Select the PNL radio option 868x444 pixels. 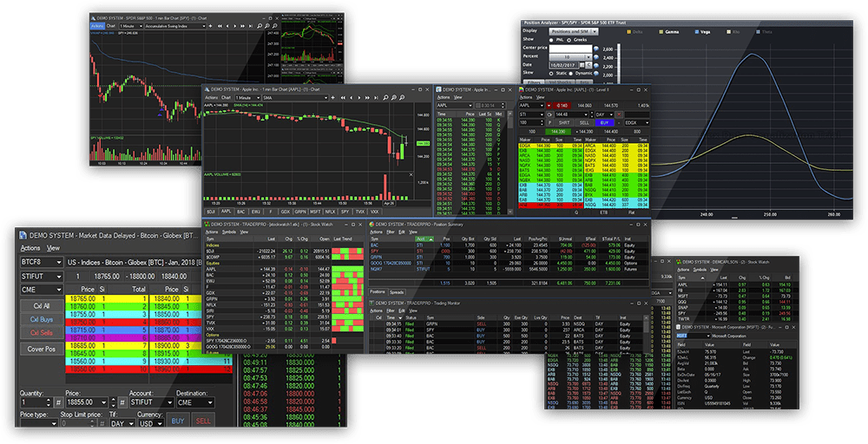[x=551, y=41]
